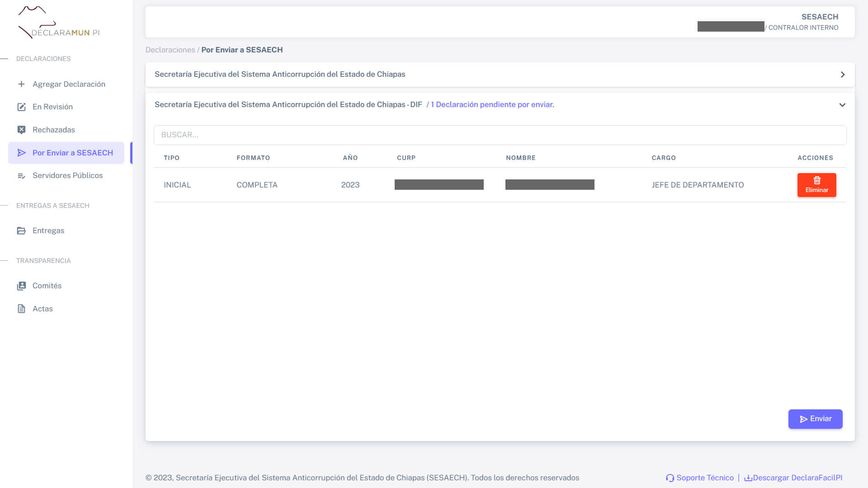Open the Actas page
This screenshot has width=868, height=488.
pyautogui.click(x=66, y=309)
